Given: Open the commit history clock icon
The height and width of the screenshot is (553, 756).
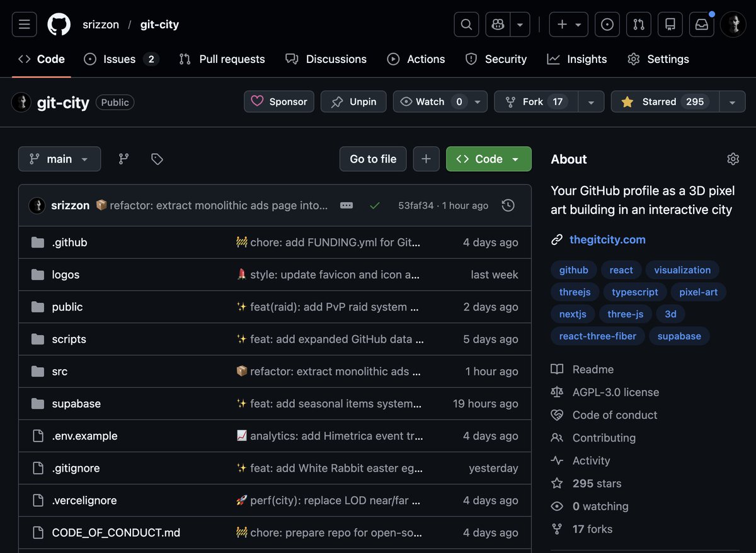Looking at the screenshot, I should coord(508,205).
